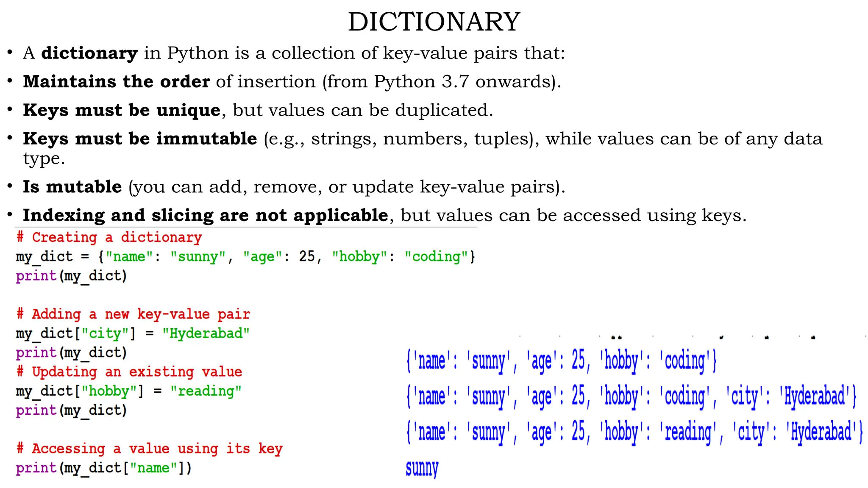The image size is (868, 488).
Task: Click the '# Updating an existing value' comment
Action: pos(129,372)
